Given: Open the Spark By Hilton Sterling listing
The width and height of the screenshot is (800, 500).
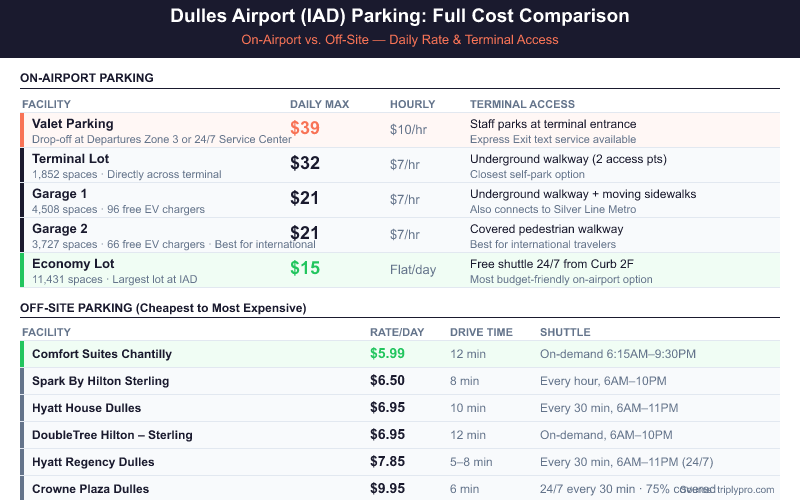Looking at the screenshot, I should pos(100,381).
